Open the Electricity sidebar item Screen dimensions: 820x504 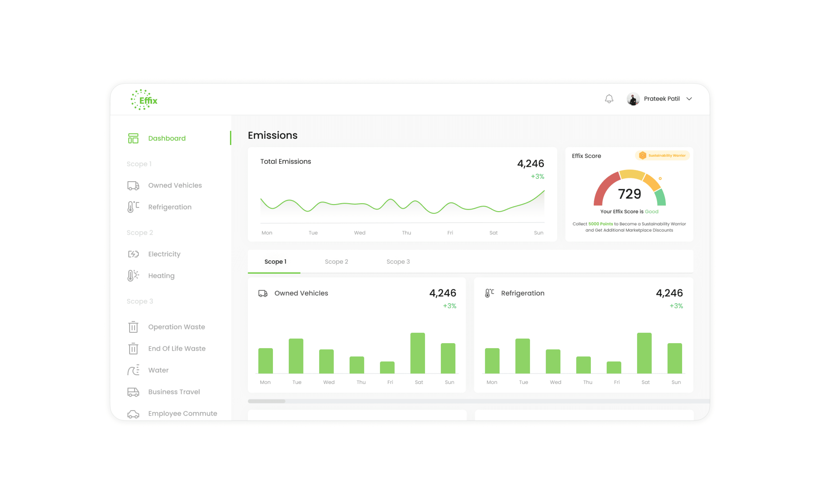(x=164, y=254)
